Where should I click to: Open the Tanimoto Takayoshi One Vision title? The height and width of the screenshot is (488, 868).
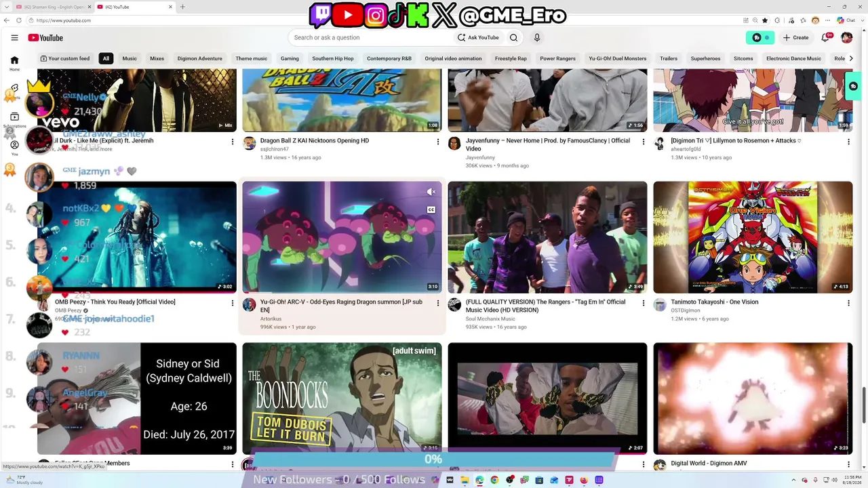point(715,302)
